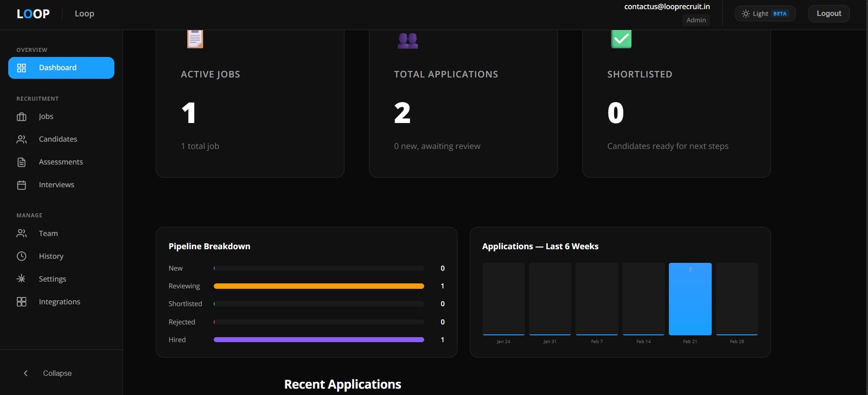The height and width of the screenshot is (395, 868).
Task: Click the purple Hired pipeline bar
Action: coord(318,339)
